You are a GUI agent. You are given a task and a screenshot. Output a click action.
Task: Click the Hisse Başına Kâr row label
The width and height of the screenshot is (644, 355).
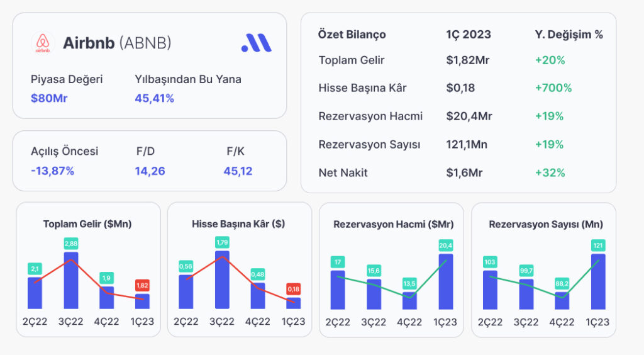click(363, 88)
